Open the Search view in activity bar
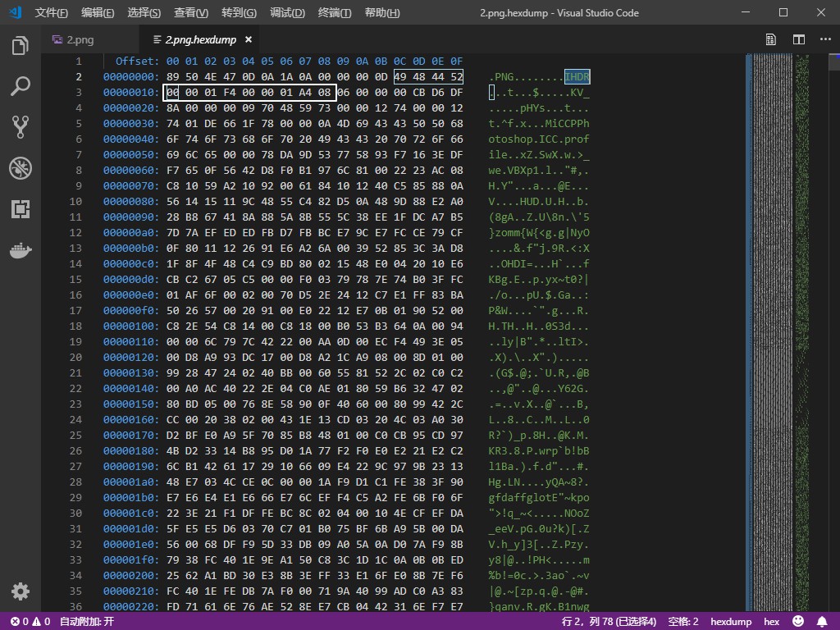The width and height of the screenshot is (840, 630). (21, 86)
